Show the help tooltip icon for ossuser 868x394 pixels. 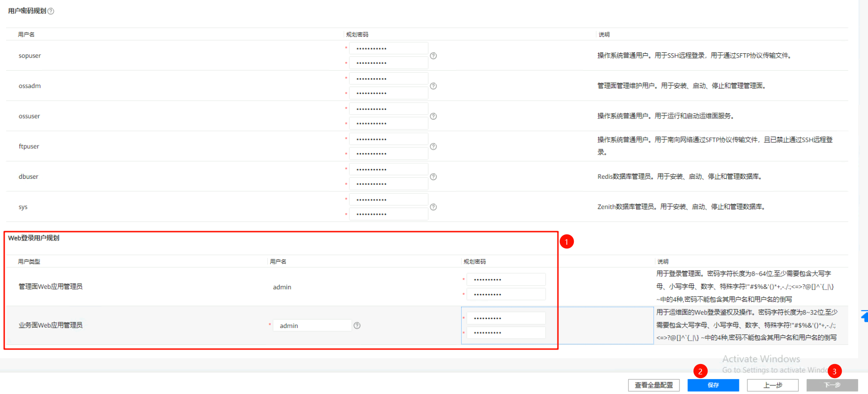pyautogui.click(x=433, y=116)
